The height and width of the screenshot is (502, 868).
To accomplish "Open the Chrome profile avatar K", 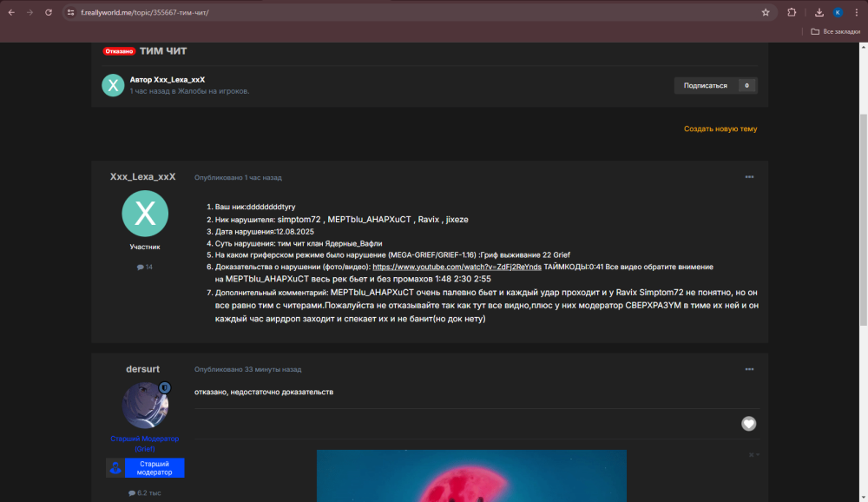I will pos(838,12).
